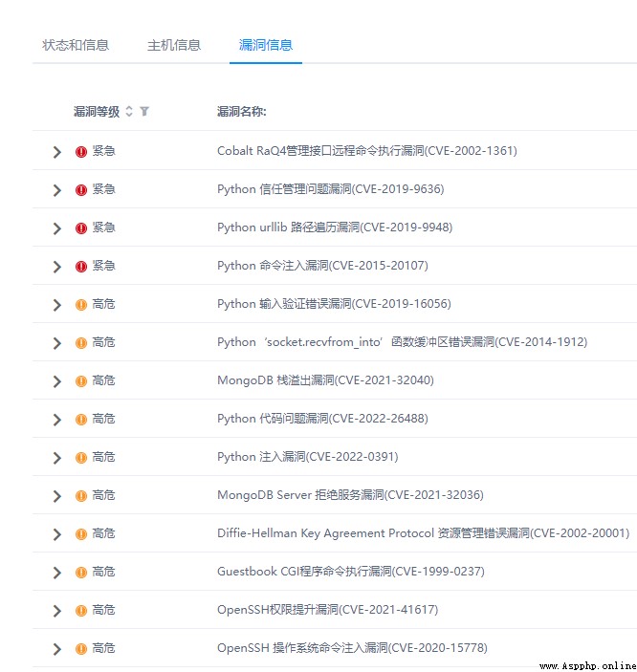Sort by 漏洞等级 using sort arrows
Image resolution: width=637 pixels, height=672 pixels.
[129, 112]
